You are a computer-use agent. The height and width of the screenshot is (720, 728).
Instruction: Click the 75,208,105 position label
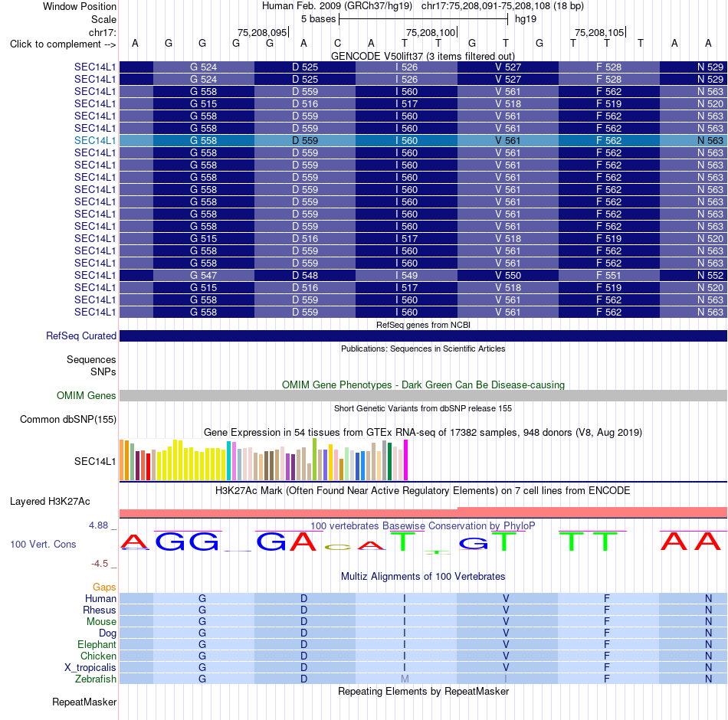tap(599, 32)
